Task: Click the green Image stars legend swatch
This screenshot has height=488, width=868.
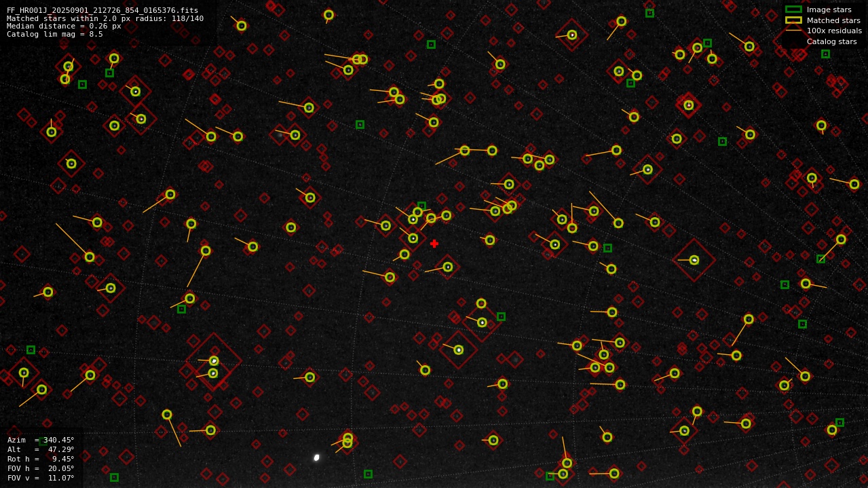Action: [x=793, y=10]
